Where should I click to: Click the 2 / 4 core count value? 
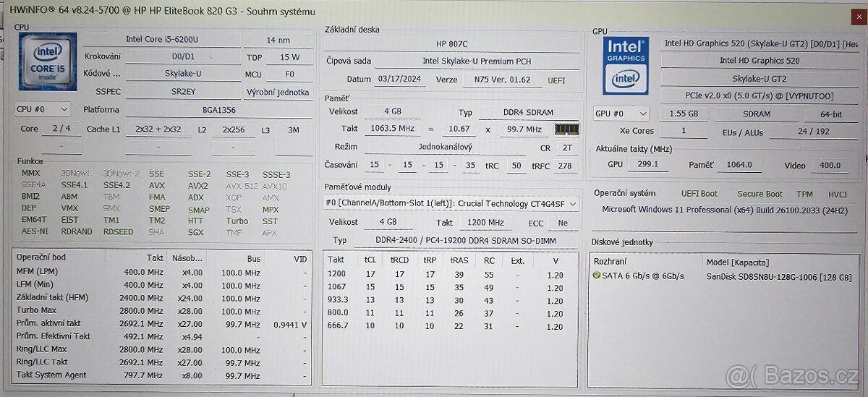[61, 129]
